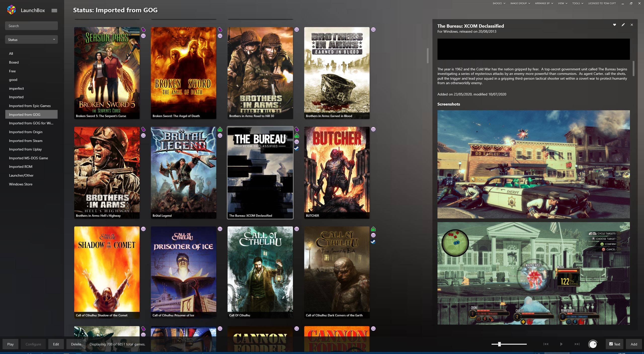Click GOG badge next to Broken Sword 5
This screenshot has height=354, width=644.
[143, 36]
